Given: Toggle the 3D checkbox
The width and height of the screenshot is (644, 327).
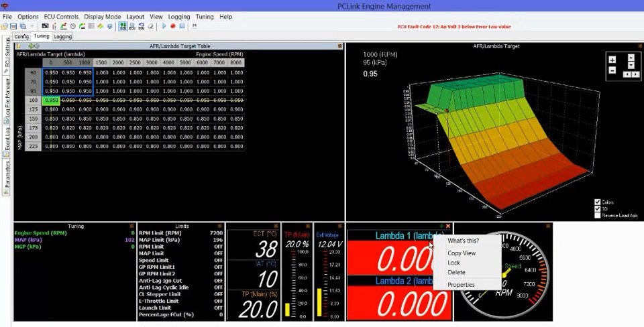Looking at the screenshot, I should point(598,208).
